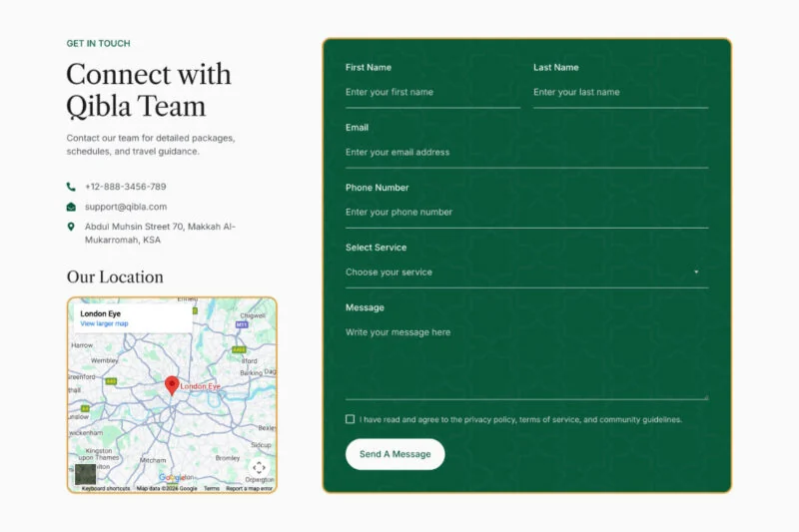Click the London Eye title in map card
The width and height of the screenshot is (799, 532).
pos(101,313)
